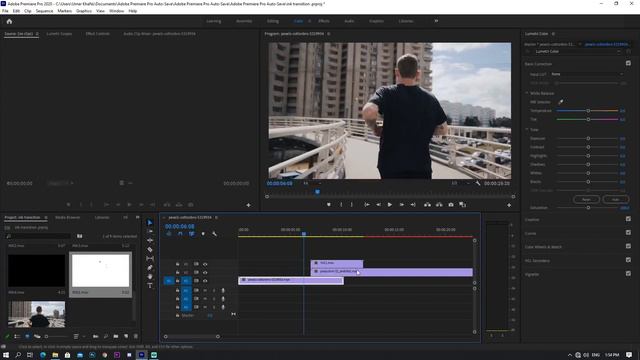Toggle Snap in the timeline
This screenshot has height=360, width=640.
pyautogui.click(x=180, y=234)
